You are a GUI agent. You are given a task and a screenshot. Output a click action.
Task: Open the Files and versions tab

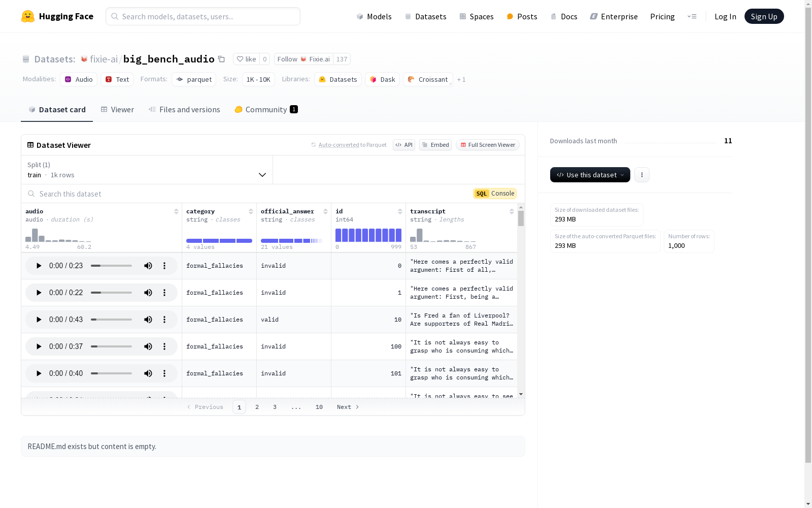click(184, 110)
